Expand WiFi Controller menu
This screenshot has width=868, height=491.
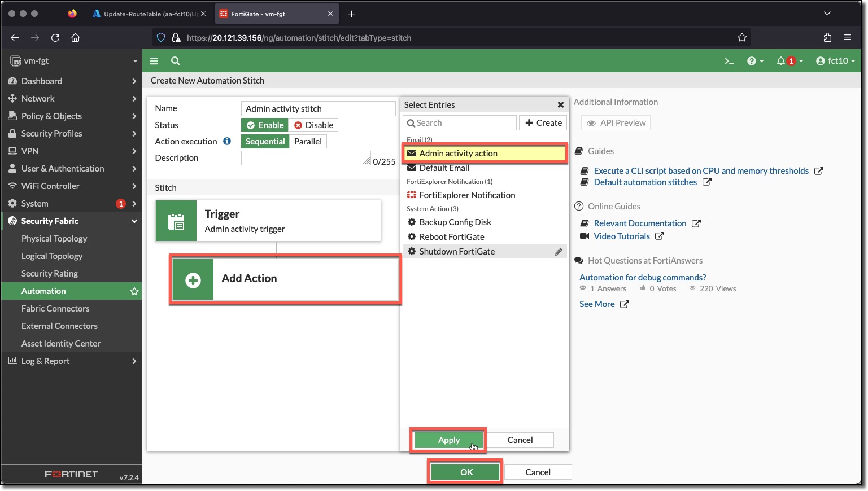72,186
